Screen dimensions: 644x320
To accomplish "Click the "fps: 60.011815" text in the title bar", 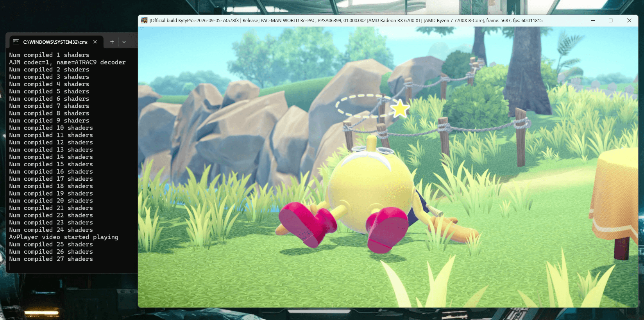I will (528, 21).
